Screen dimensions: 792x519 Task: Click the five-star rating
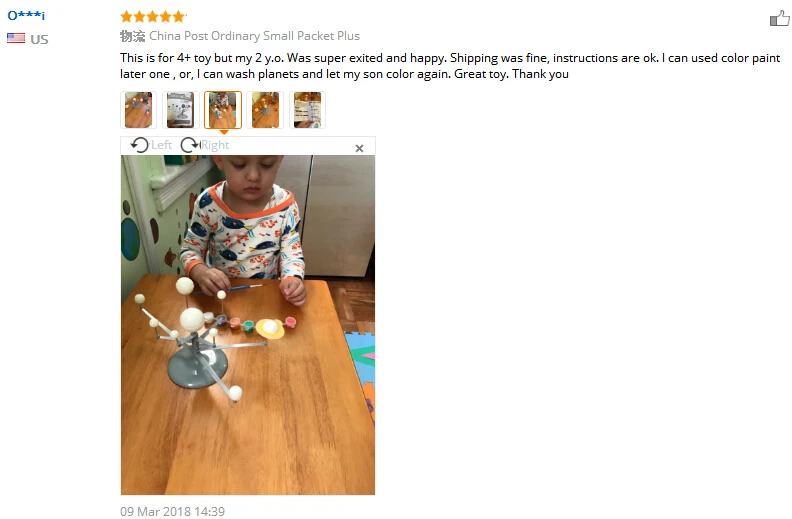pos(153,17)
